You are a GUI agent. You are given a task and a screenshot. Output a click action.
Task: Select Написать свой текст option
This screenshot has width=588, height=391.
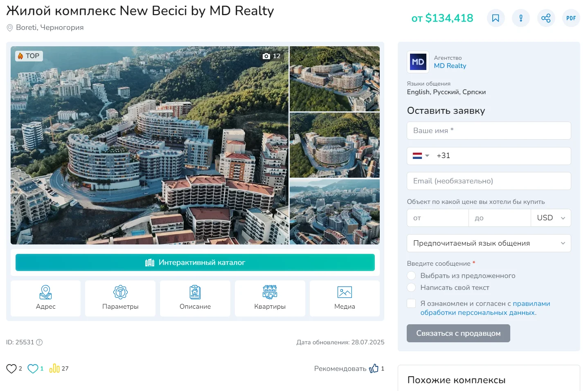[411, 287]
